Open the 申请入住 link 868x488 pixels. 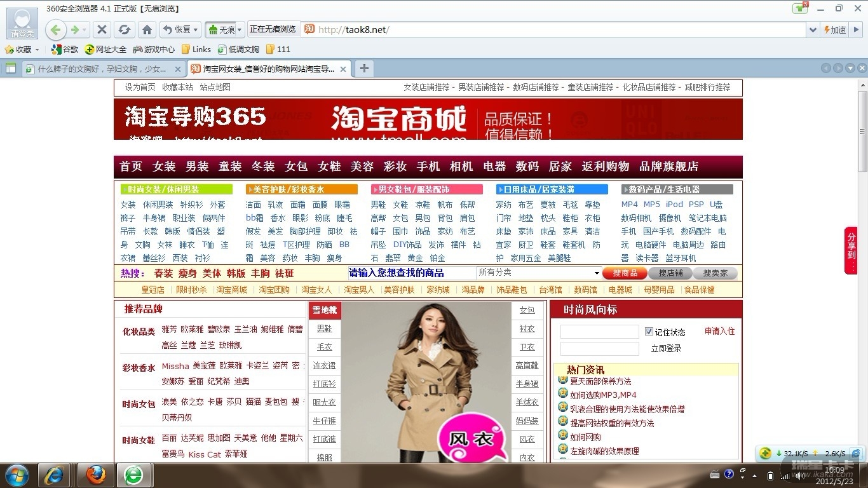click(x=719, y=331)
